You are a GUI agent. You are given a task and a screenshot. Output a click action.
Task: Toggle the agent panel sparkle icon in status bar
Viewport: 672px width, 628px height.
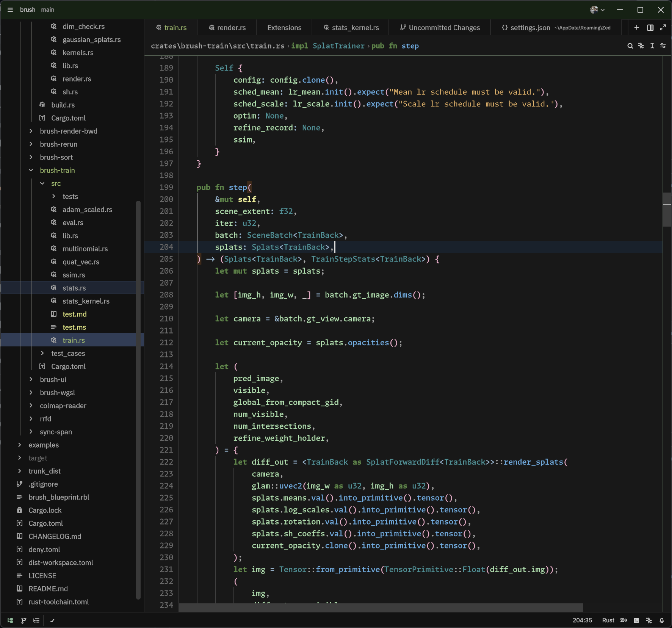[649, 620]
